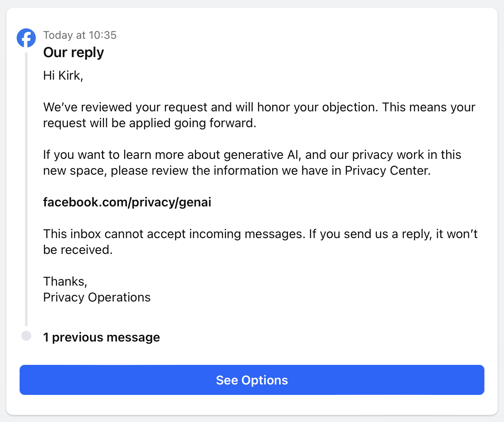Click the gray dot beside previous message
504x422 pixels.
(x=26, y=336)
